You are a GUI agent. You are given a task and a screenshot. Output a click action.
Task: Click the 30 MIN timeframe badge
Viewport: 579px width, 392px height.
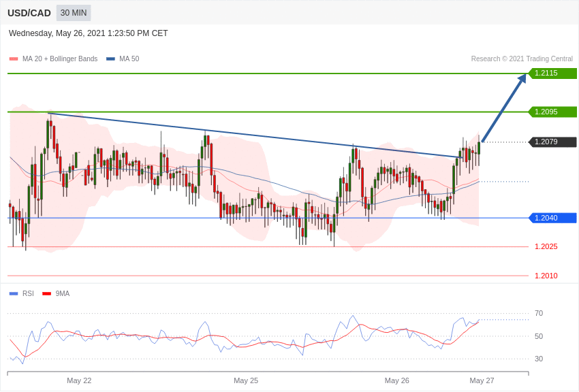[x=74, y=13]
